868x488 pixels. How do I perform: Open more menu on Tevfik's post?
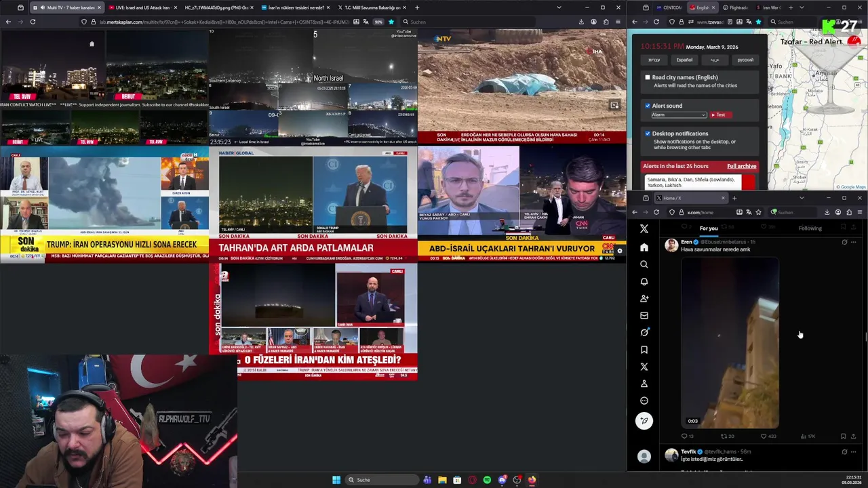(853, 451)
